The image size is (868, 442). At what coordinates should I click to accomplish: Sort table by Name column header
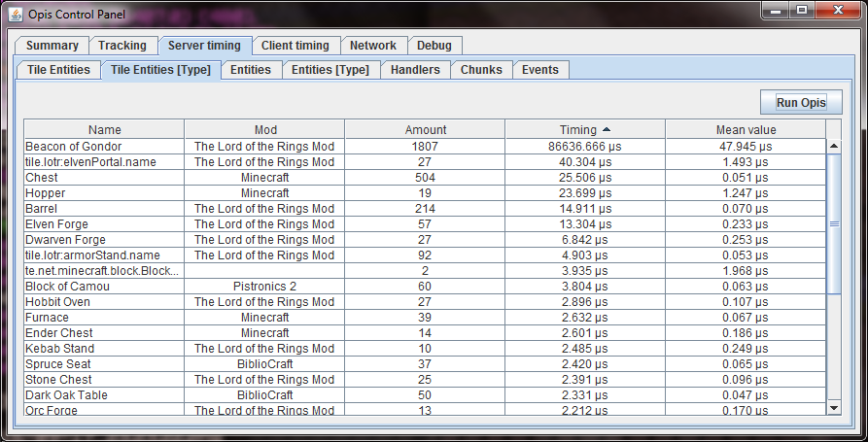(x=104, y=129)
